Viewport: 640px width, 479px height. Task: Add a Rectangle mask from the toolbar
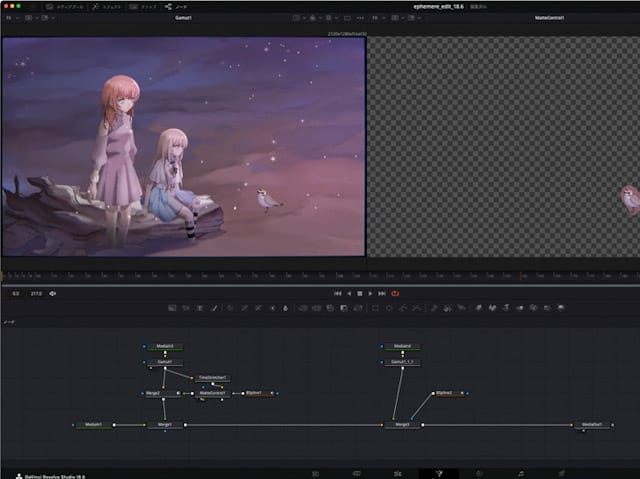click(375, 308)
